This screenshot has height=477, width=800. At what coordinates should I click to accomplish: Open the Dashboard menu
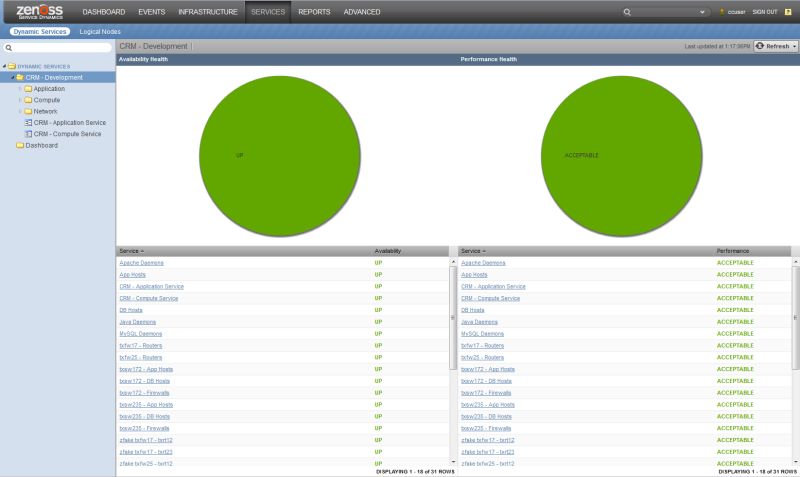click(104, 12)
